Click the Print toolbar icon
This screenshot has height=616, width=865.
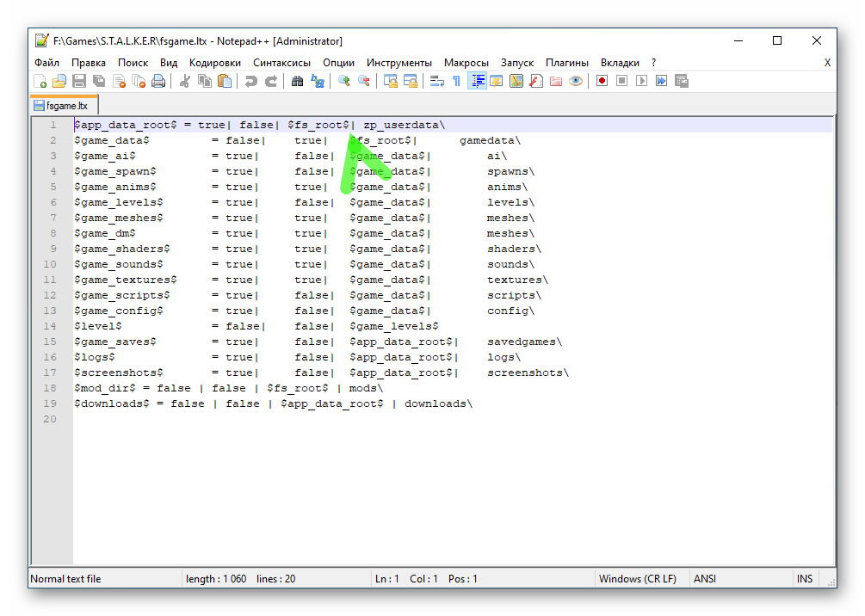coord(158,81)
